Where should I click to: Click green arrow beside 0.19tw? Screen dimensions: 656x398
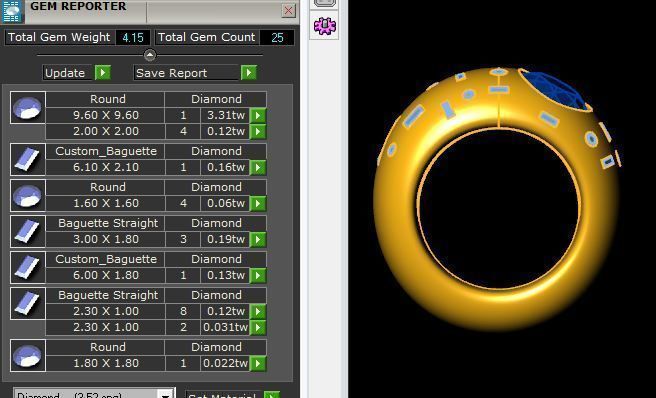coord(258,239)
